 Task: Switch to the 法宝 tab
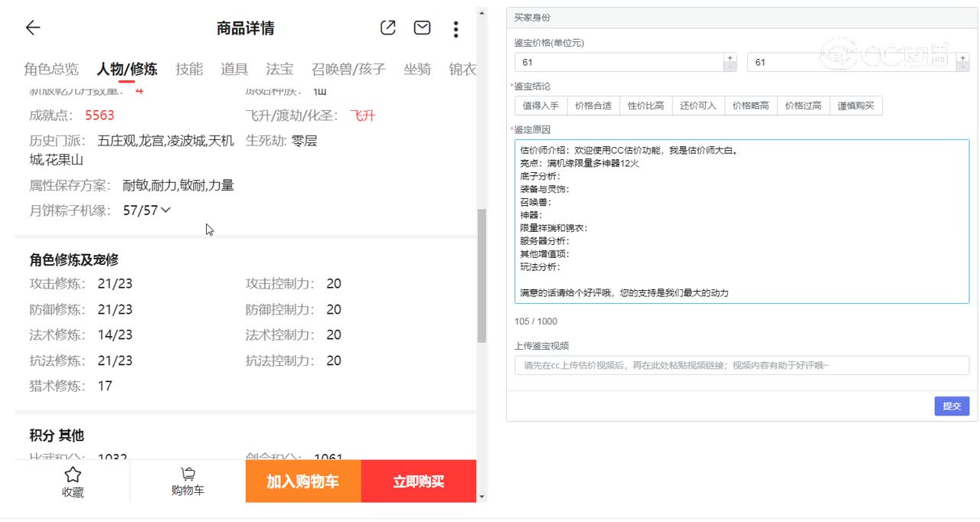coord(279,69)
